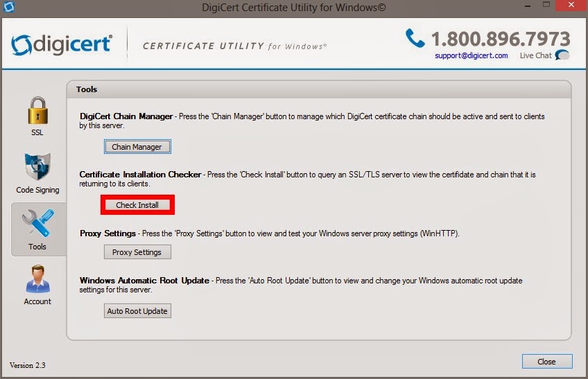
Task: Click the bold Proxy Settings heading text
Action: coord(108,233)
